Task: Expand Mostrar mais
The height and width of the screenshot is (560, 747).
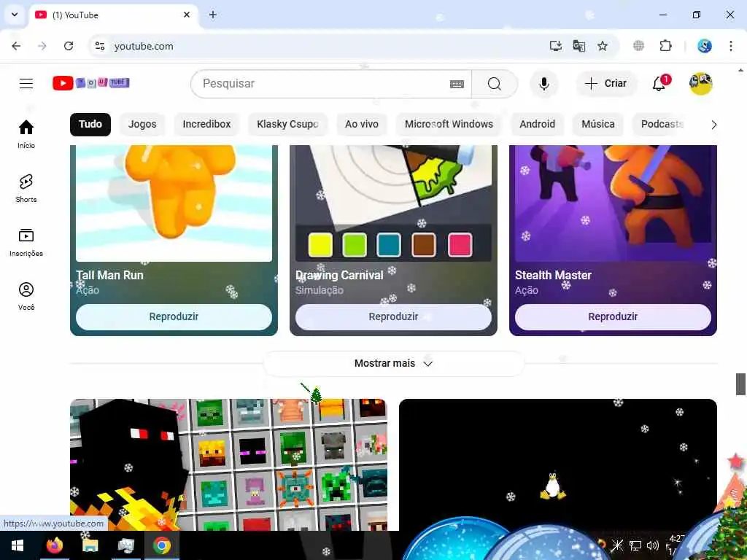Action: coord(393,363)
